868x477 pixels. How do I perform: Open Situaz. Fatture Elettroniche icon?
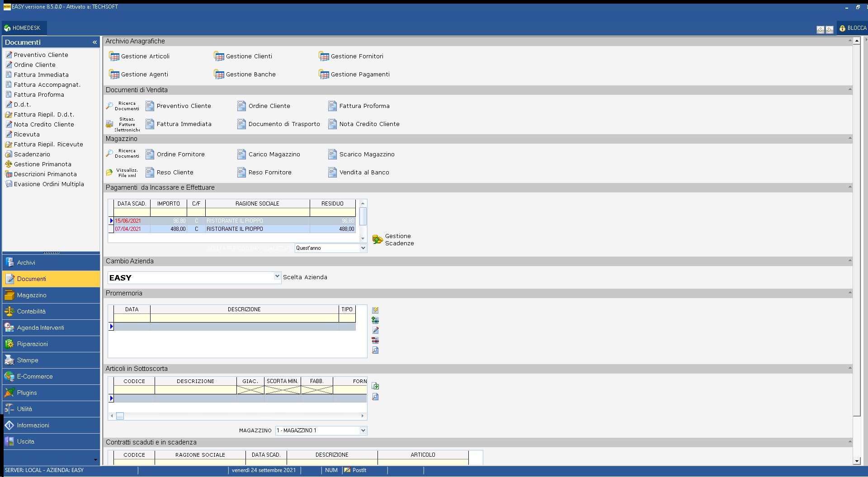(x=123, y=124)
